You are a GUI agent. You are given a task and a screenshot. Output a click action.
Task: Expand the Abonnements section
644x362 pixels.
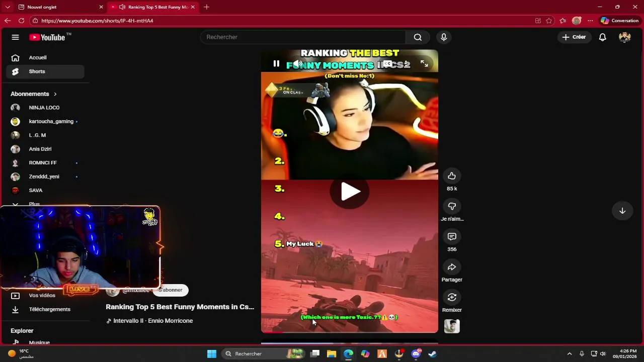point(34,94)
